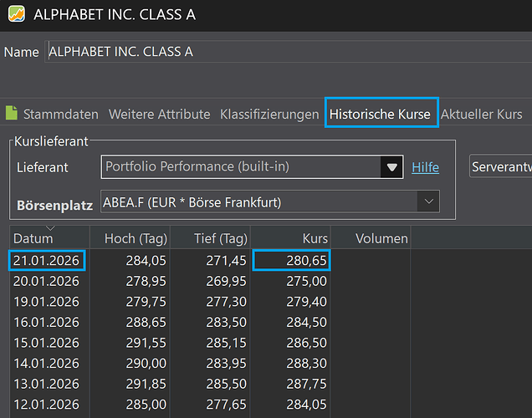Click the Hoch value 291,55
Viewport: 532px width, 418px height.
[x=146, y=343]
